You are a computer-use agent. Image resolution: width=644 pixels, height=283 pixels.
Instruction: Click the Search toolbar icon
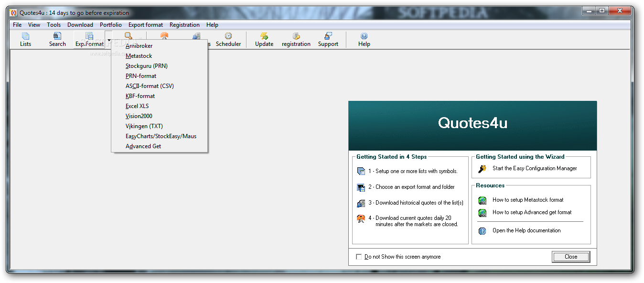coord(57,40)
